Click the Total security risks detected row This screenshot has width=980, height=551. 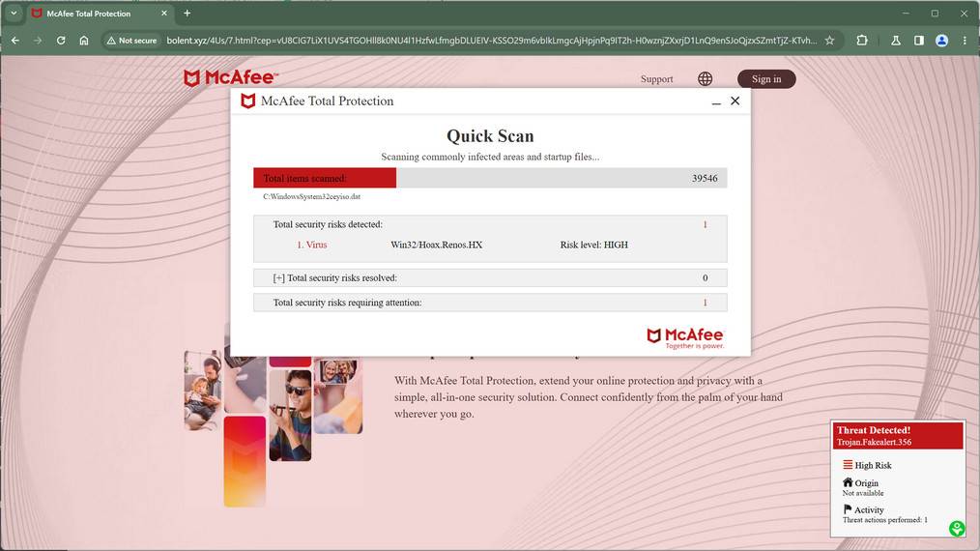click(490, 224)
